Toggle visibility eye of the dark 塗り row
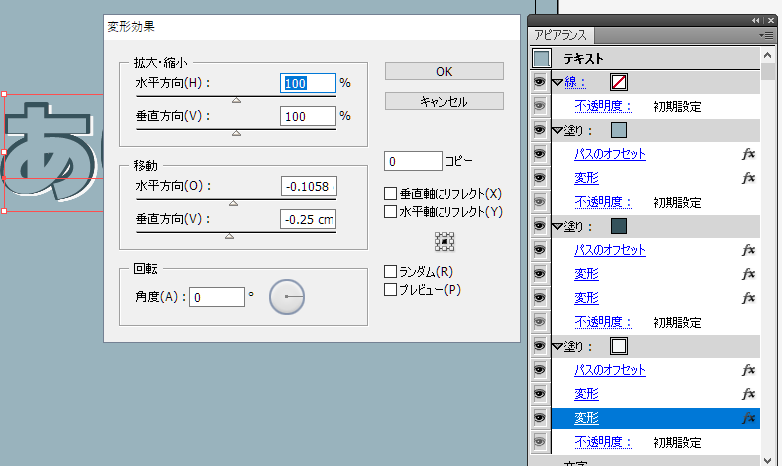The width and height of the screenshot is (782, 466). pos(540,226)
